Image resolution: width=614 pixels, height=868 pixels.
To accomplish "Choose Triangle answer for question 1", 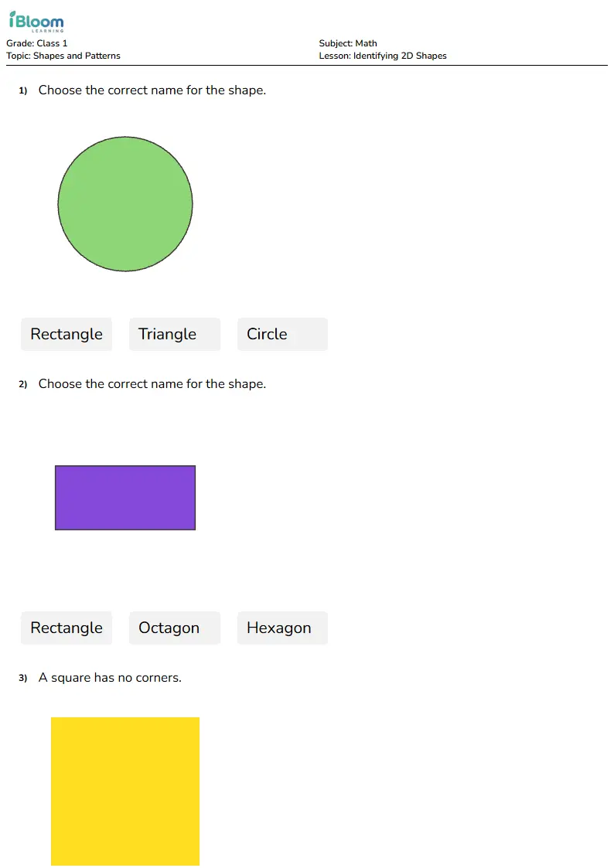I will pos(175,334).
